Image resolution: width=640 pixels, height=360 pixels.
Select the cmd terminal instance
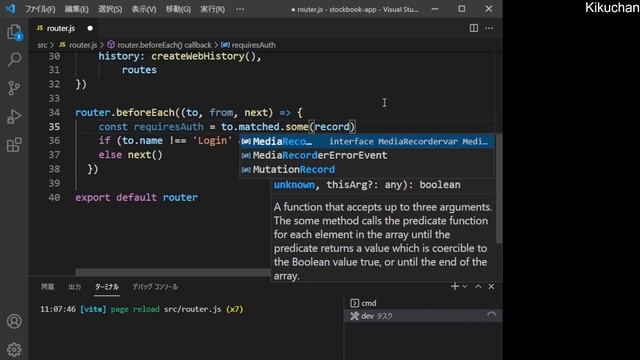pyautogui.click(x=423, y=303)
